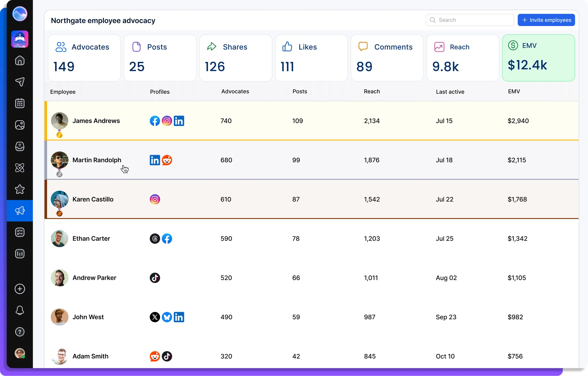Open Martin Randolph's employee name
The image size is (588, 376).
coord(97,160)
